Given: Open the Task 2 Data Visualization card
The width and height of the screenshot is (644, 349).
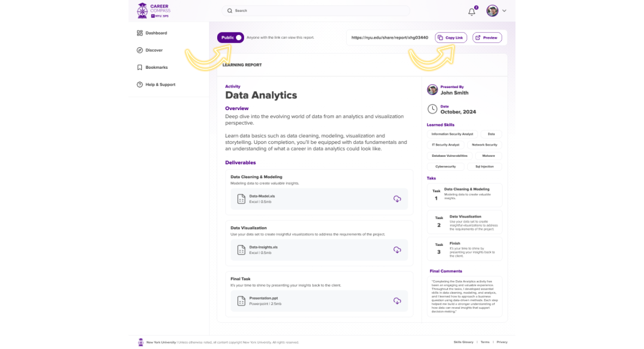Looking at the screenshot, I should 464,222.
